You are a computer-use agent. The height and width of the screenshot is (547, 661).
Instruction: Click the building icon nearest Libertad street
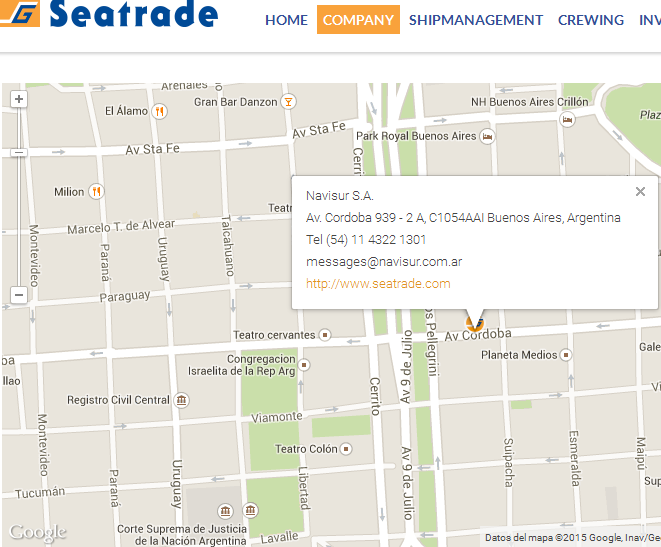[x=251, y=510]
